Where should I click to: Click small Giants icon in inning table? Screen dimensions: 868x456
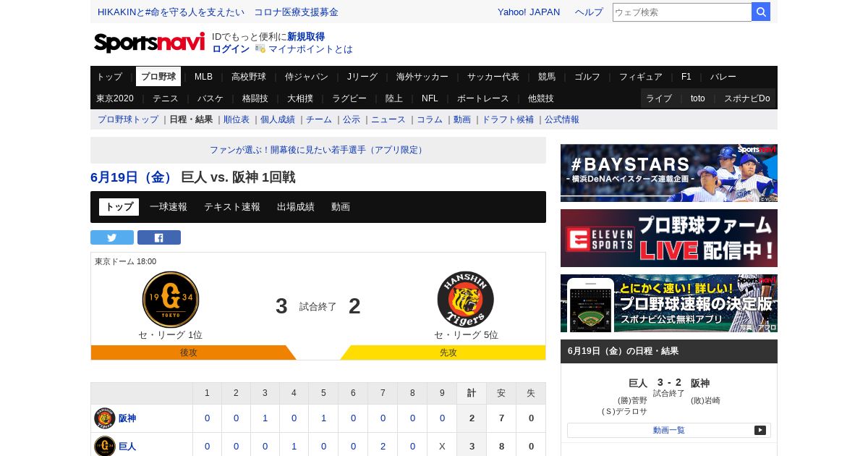click(105, 447)
